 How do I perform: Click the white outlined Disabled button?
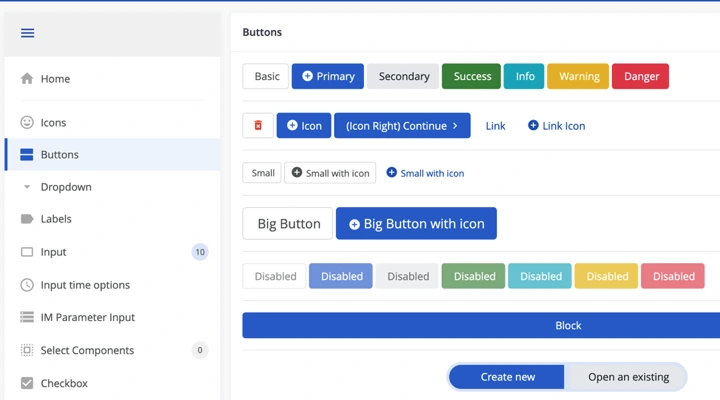pyautogui.click(x=274, y=276)
